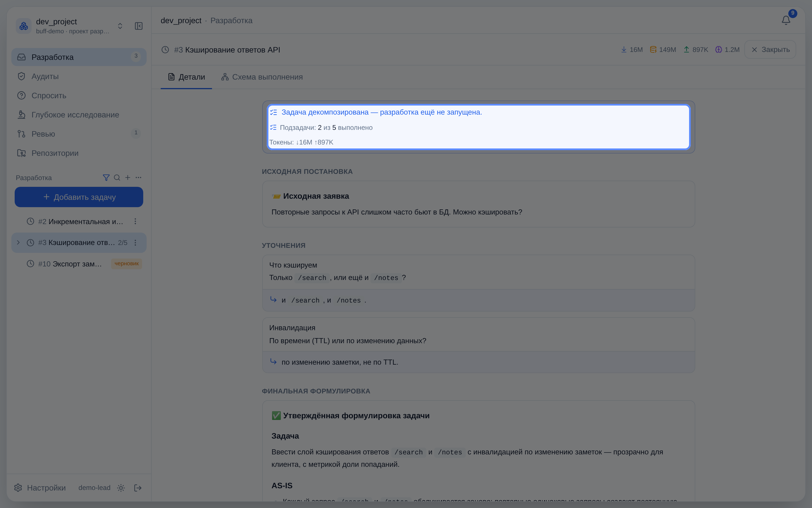
Task: Click the Закрыть button
Action: [x=770, y=49]
